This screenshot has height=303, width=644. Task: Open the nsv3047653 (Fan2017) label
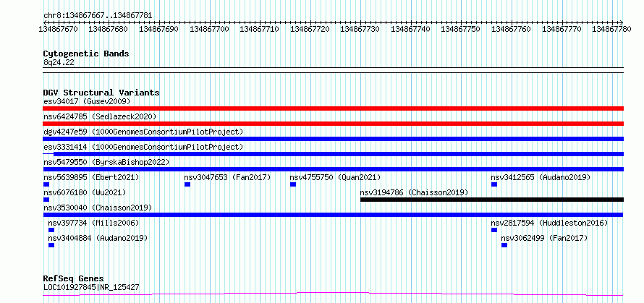pos(227,177)
